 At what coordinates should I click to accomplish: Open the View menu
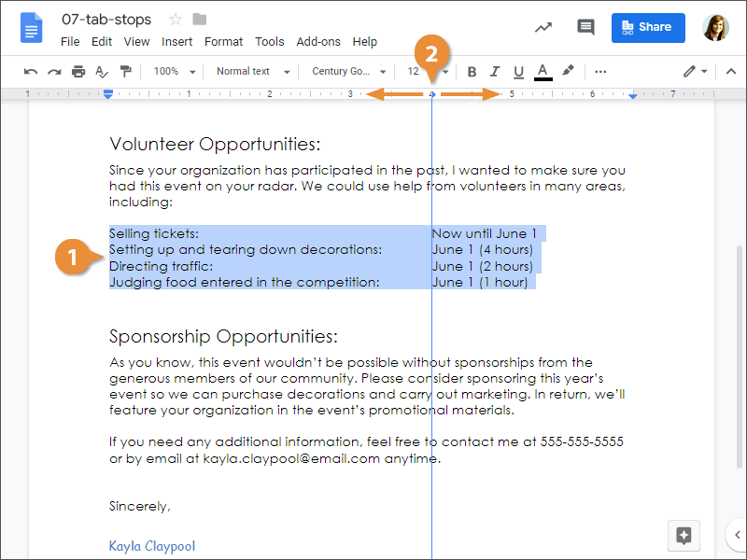point(136,42)
